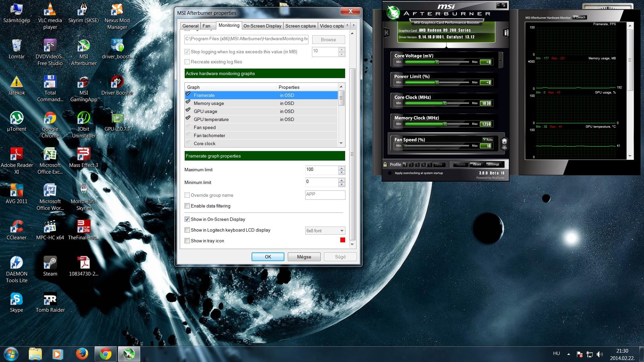
Task: Select profile slot 2 in Afterburner
Action: [x=411, y=165]
